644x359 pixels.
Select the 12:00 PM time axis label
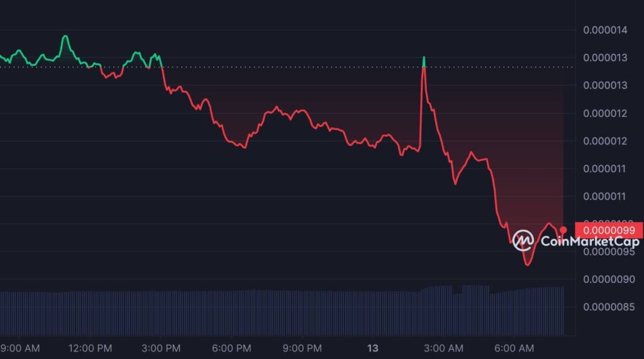click(91, 348)
